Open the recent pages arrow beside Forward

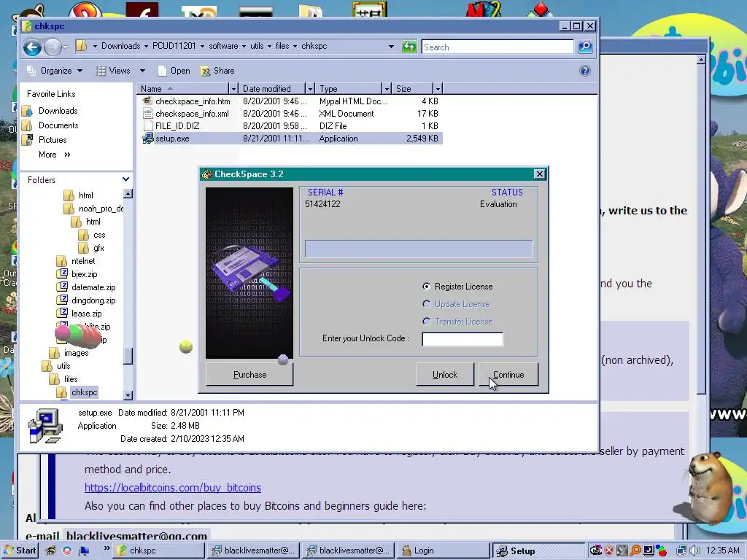[x=65, y=47]
